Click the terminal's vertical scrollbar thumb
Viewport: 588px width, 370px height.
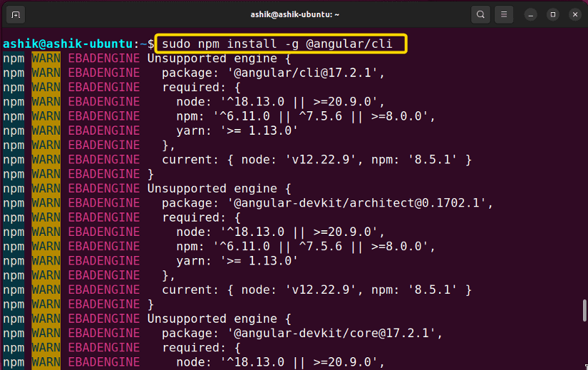[584, 310]
